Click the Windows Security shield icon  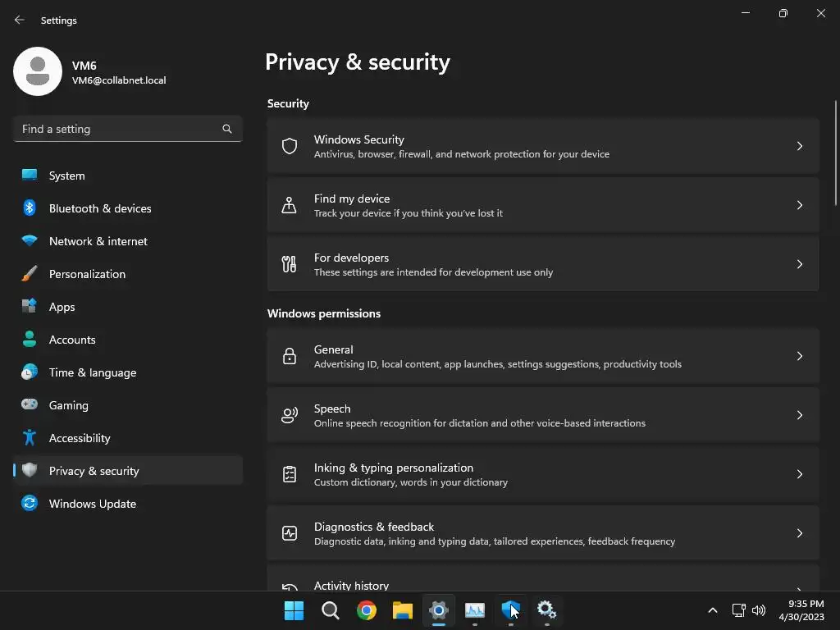289,146
